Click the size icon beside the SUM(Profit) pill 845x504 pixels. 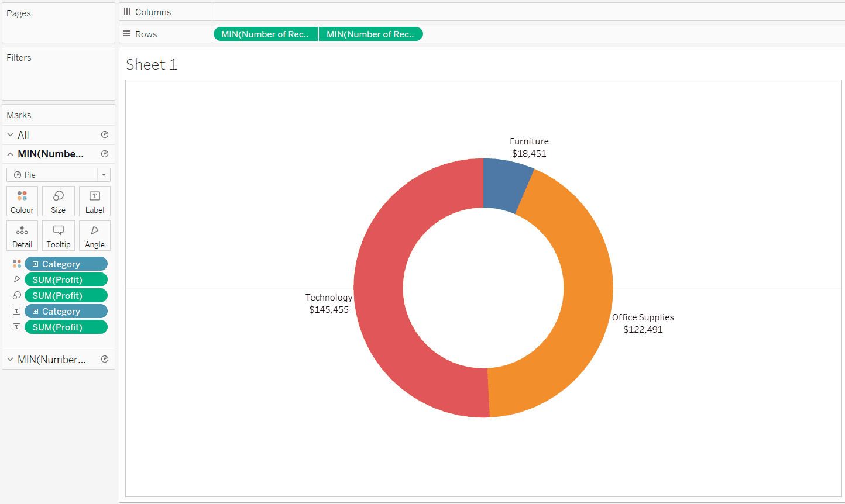tap(17, 295)
